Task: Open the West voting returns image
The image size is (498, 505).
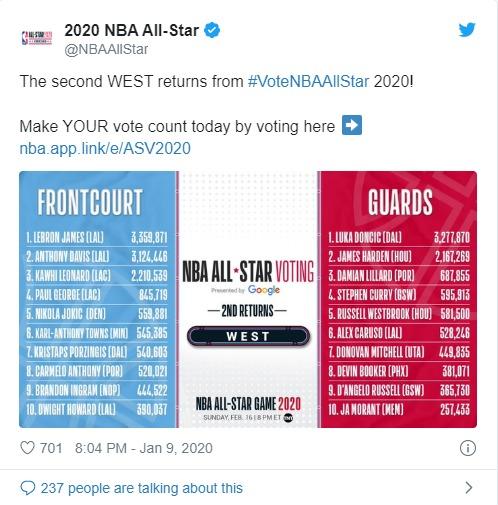Action: click(248, 299)
